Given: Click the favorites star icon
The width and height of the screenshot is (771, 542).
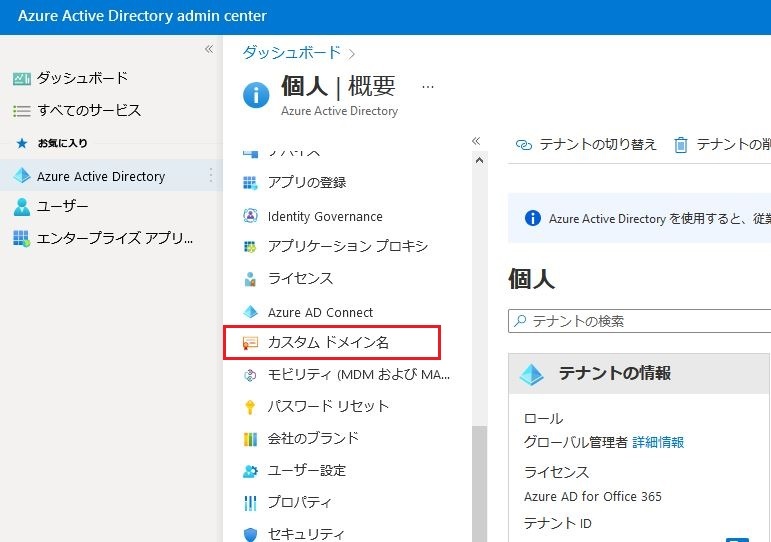Looking at the screenshot, I should point(22,143).
